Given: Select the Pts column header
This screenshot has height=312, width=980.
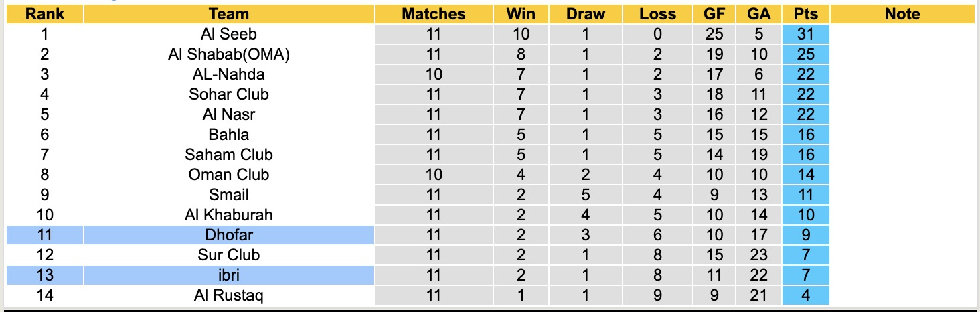Looking at the screenshot, I should point(805,14).
